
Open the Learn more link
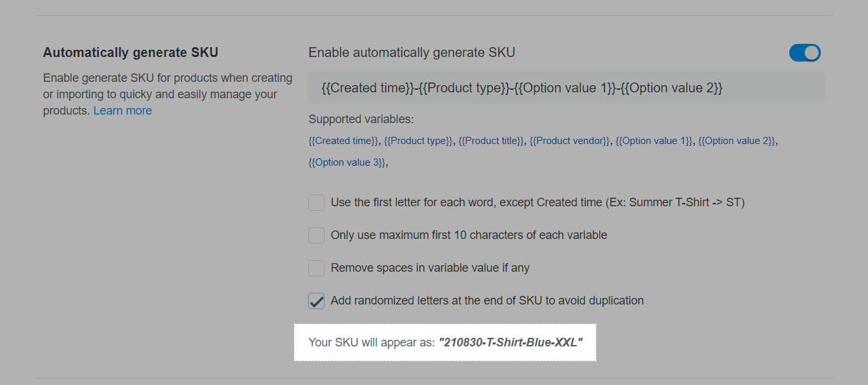tap(123, 111)
